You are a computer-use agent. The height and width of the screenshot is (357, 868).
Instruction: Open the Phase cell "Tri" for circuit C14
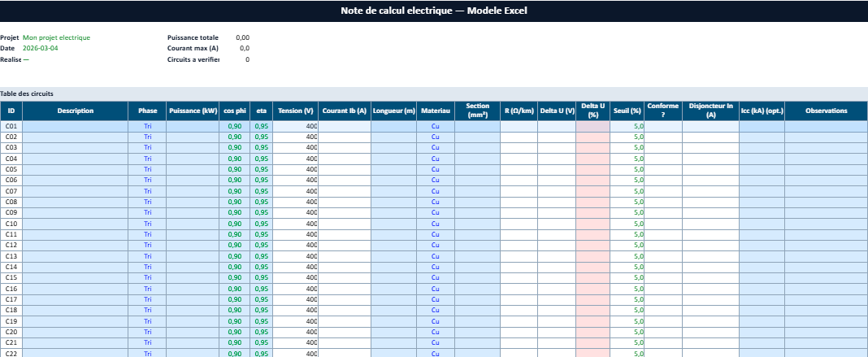(147, 267)
